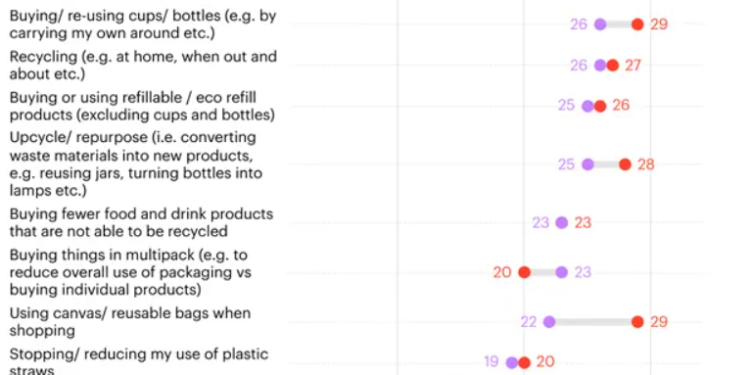
Task: Select the purple 26 dot in Recycling row
Action: tap(600, 66)
